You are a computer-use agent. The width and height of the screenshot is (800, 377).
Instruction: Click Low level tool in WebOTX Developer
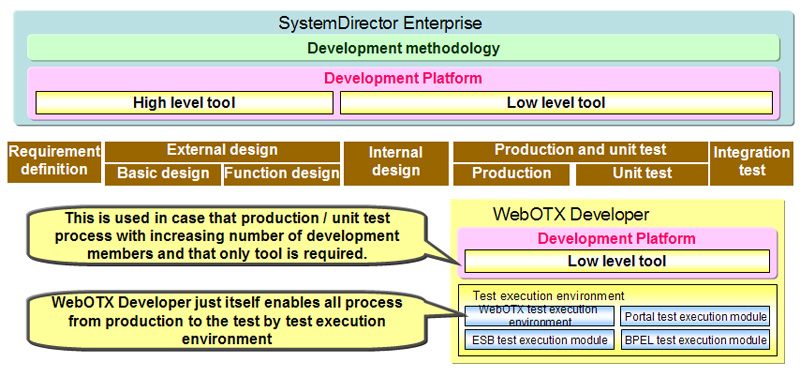click(617, 261)
